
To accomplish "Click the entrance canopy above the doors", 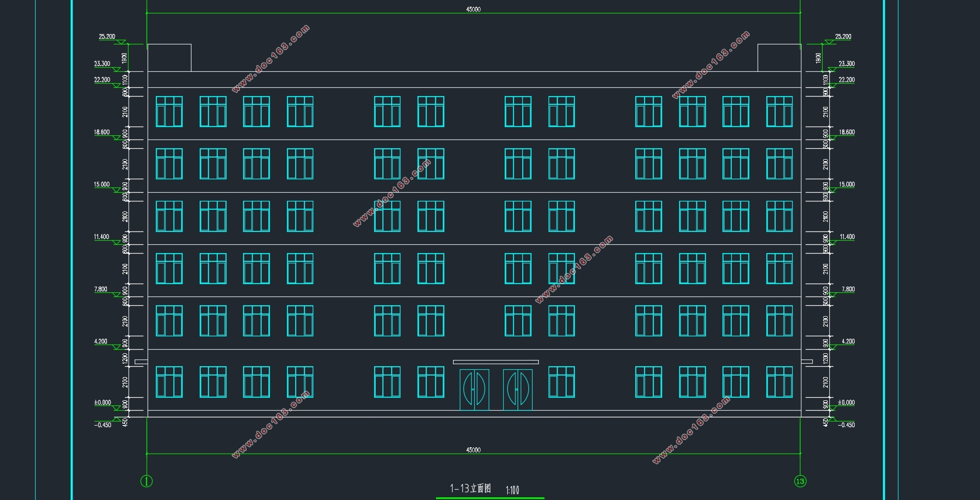I will click(495, 362).
